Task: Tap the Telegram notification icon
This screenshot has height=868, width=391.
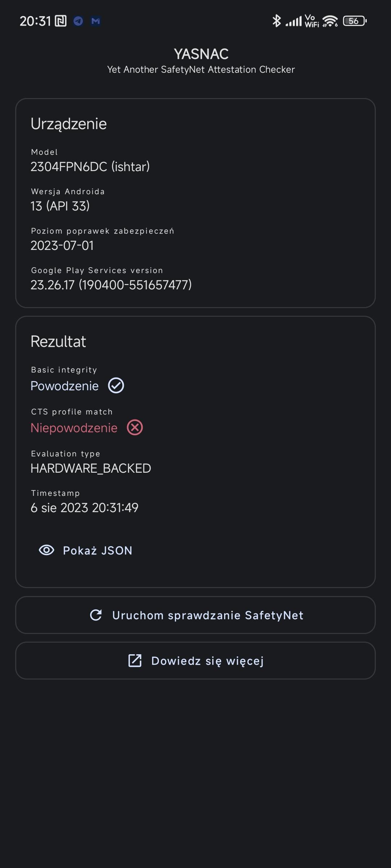Action: click(x=78, y=21)
